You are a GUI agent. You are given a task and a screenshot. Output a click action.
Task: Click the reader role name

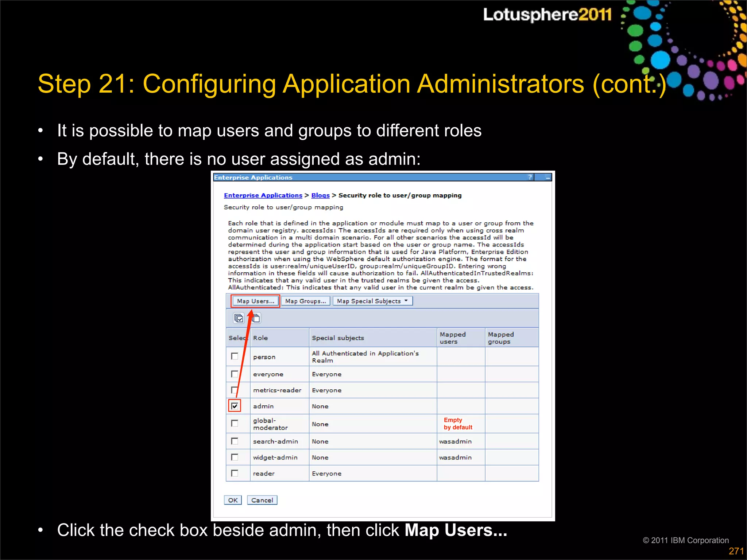264,474
